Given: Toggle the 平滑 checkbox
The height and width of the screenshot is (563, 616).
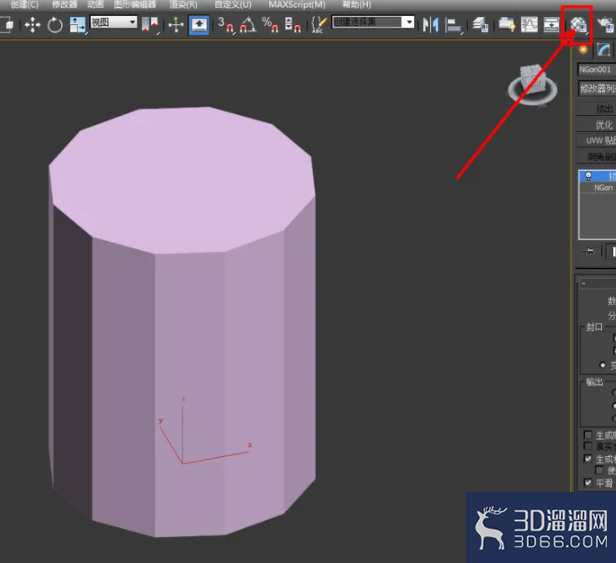Looking at the screenshot, I should tap(588, 482).
